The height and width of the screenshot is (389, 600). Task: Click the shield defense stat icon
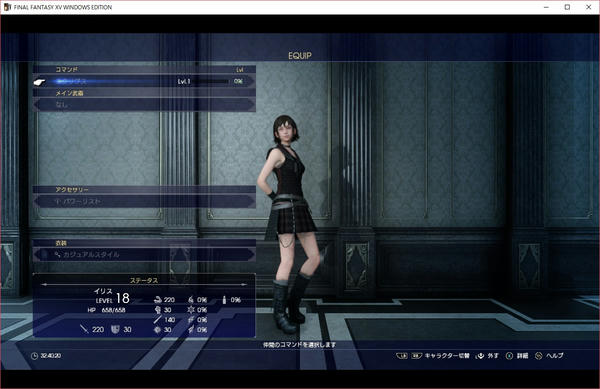115,329
